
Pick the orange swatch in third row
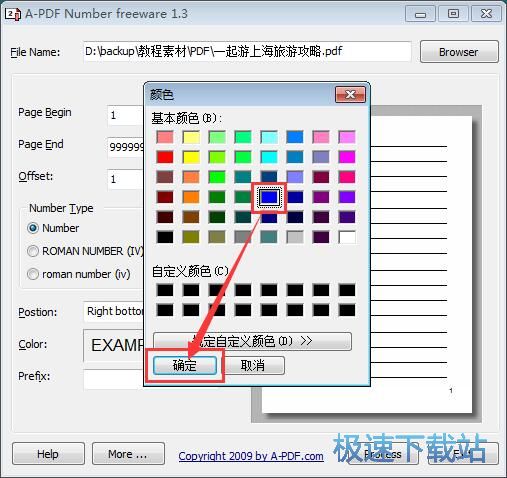click(191, 177)
